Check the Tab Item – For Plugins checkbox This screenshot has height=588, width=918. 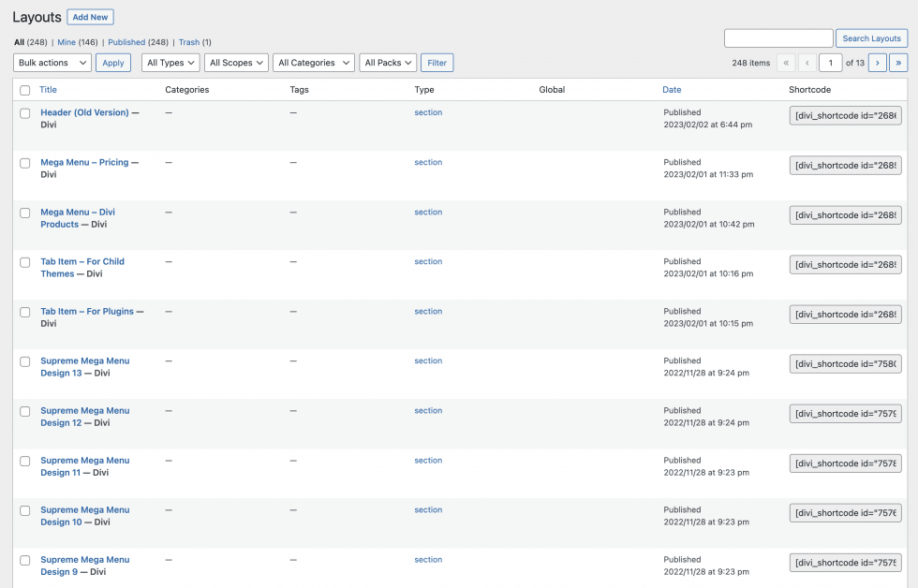click(x=24, y=311)
